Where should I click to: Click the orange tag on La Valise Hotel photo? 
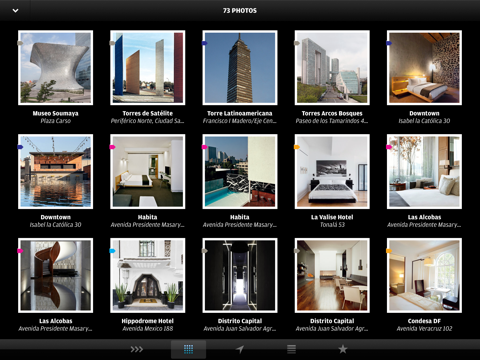[297, 147]
